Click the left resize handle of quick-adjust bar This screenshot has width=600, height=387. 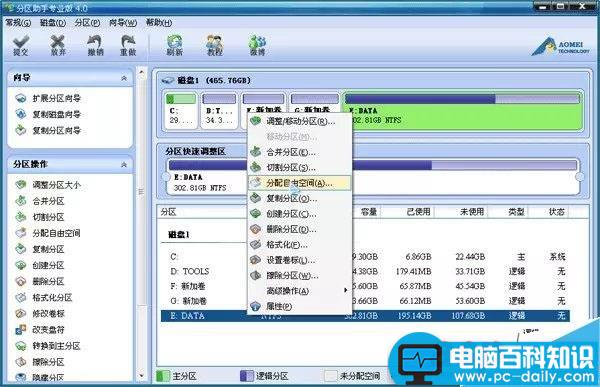pos(166,177)
